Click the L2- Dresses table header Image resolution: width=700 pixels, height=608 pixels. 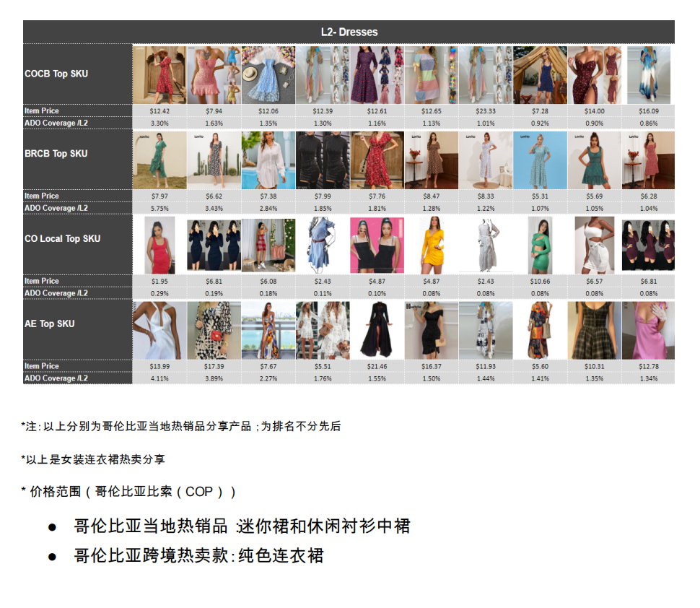(349, 32)
